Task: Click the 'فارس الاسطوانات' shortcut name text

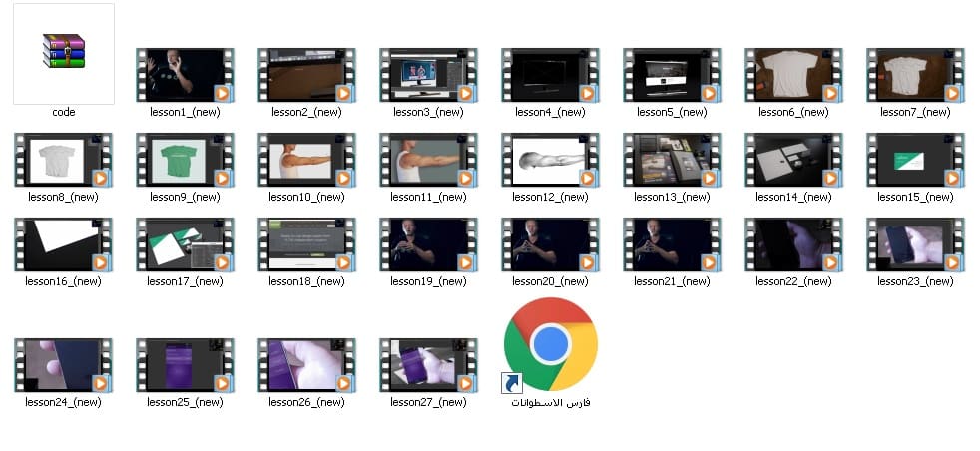Action: [x=551, y=402]
